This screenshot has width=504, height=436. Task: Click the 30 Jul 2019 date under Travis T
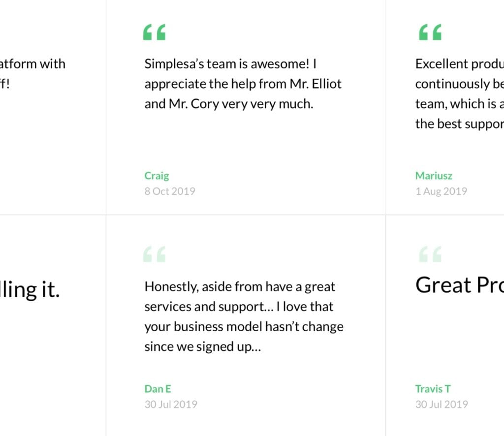coord(441,404)
